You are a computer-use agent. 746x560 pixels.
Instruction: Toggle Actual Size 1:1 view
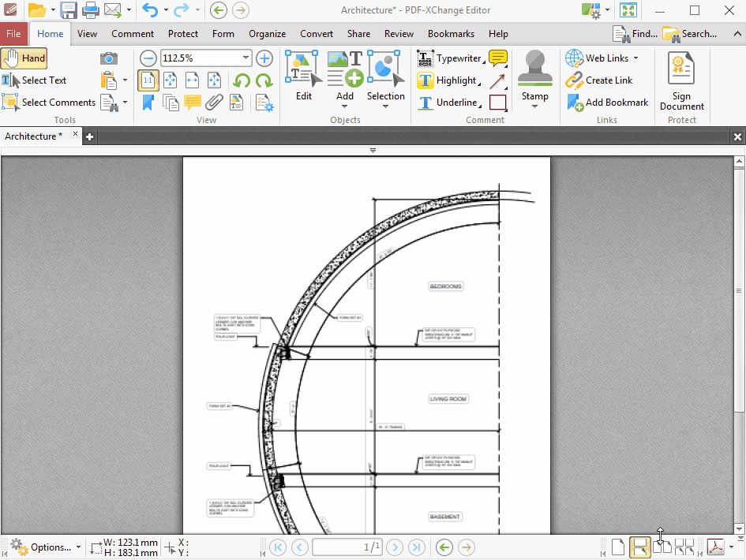pyautogui.click(x=148, y=80)
